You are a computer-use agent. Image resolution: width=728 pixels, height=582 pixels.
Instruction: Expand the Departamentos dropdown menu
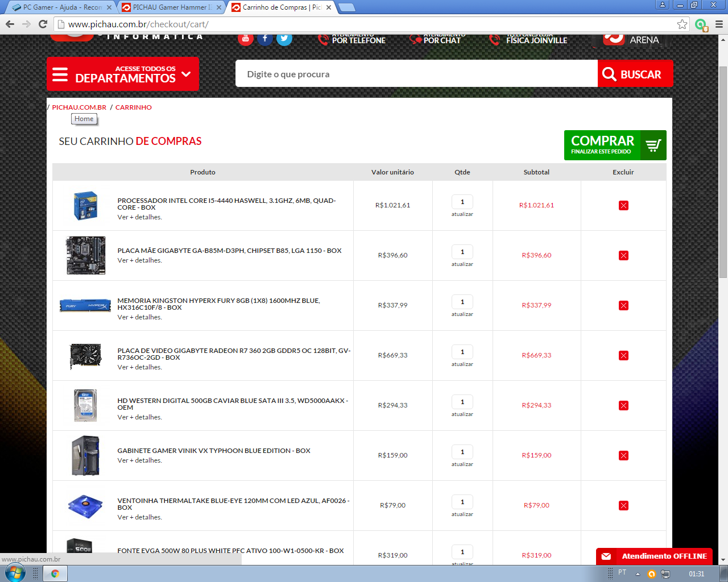click(123, 74)
